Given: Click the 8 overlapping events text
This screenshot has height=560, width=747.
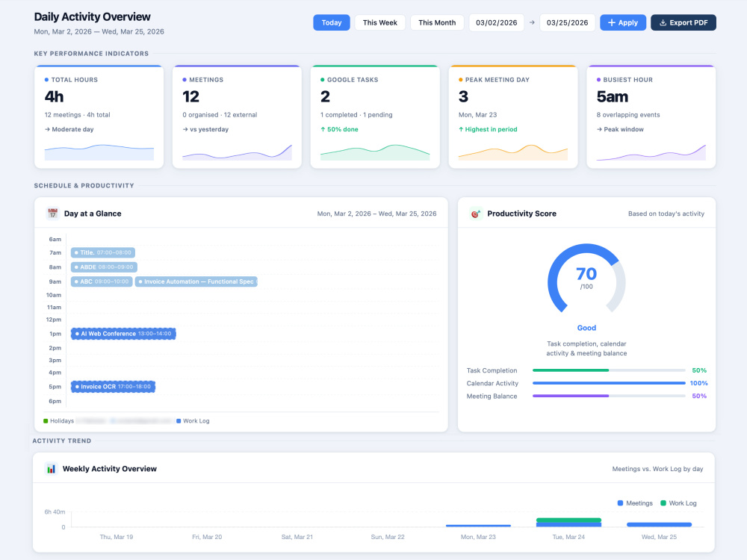Looking at the screenshot, I should [x=628, y=115].
